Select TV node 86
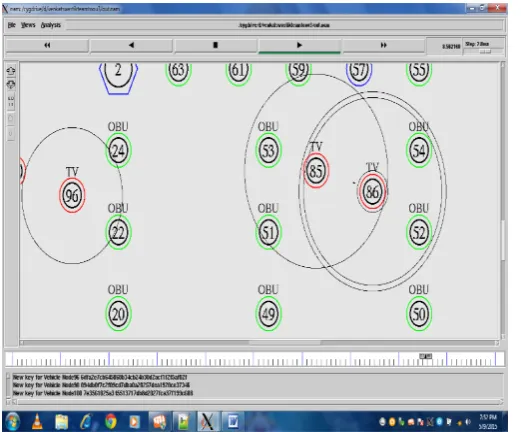This screenshot has width=521, height=432. click(x=372, y=191)
